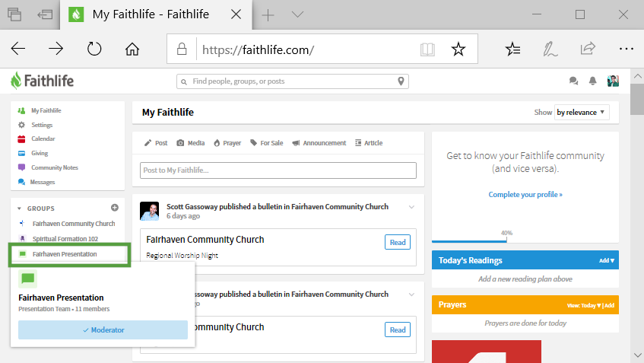Open Edge favorites hub icon
644x363 pixels.
[513, 49]
